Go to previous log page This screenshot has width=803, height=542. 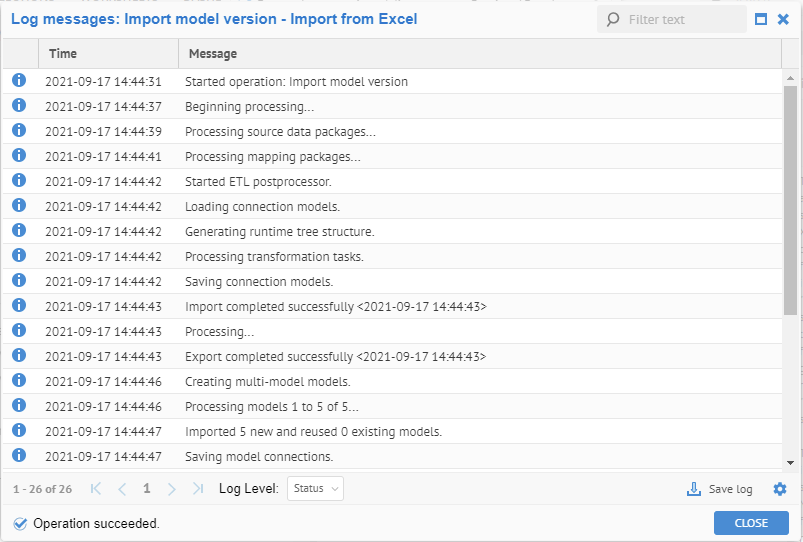click(x=122, y=489)
